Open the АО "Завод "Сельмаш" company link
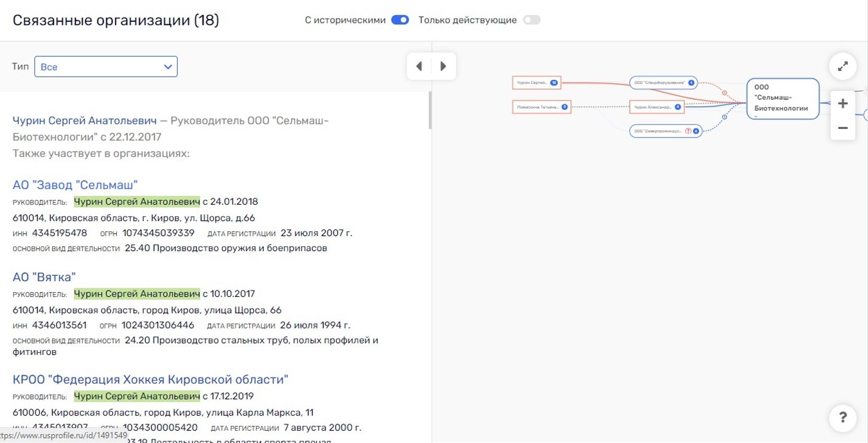The width and height of the screenshot is (868, 443). 75,185
